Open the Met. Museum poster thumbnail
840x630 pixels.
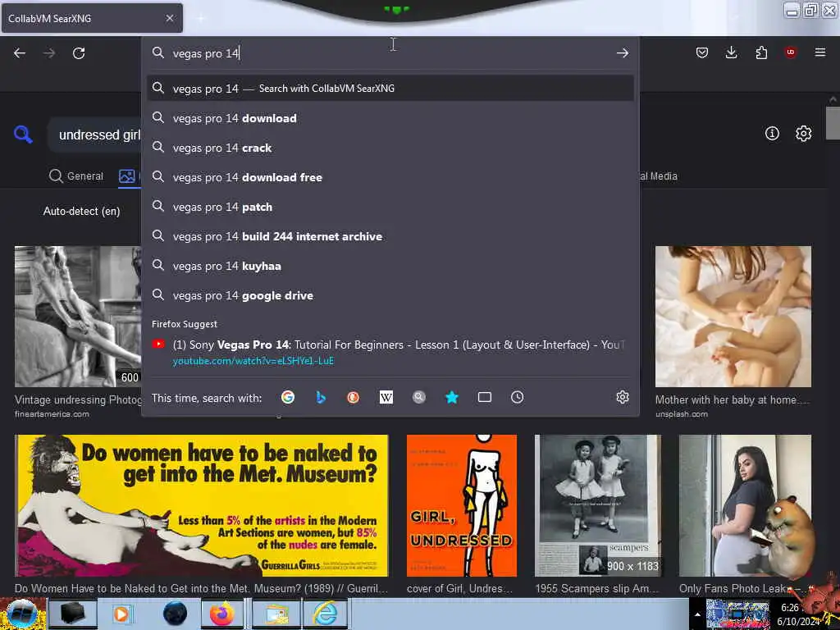[202, 505]
